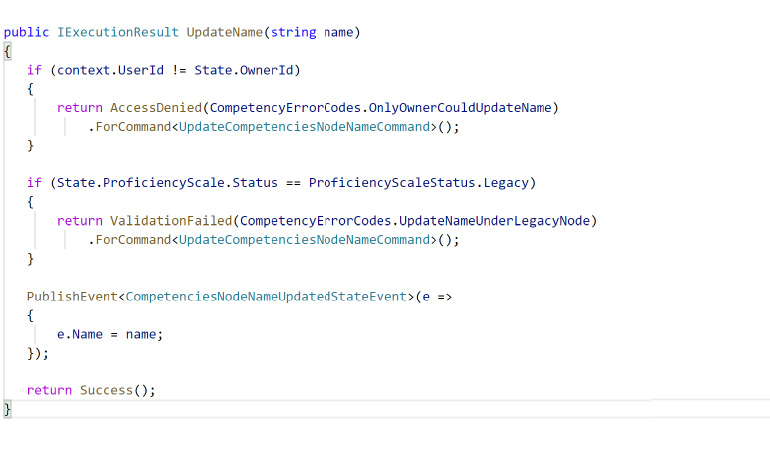The width and height of the screenshot is (770, 450).
Task: Click the method's final closing brace
Action: pos(7,410)
